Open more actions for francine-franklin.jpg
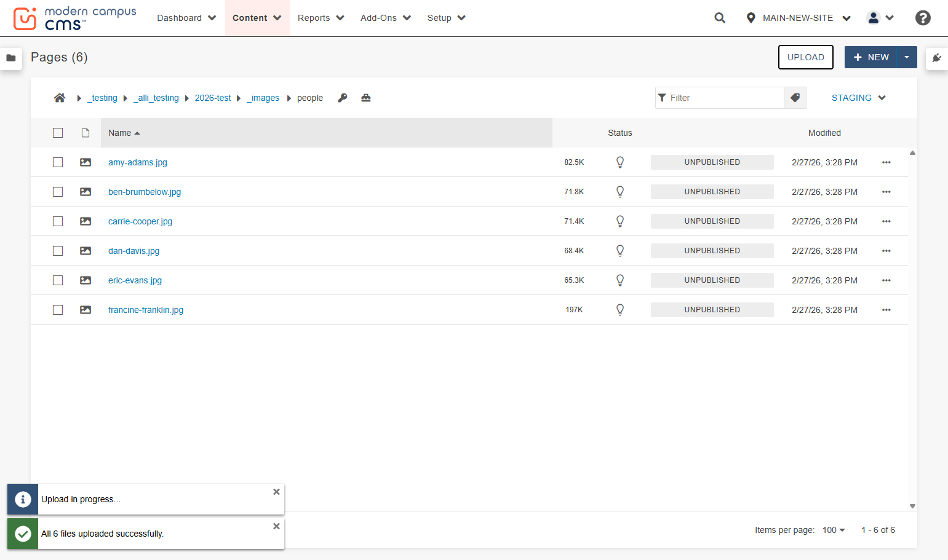The height and width of the screenshot is (560, 948). (x=886, y=310)
